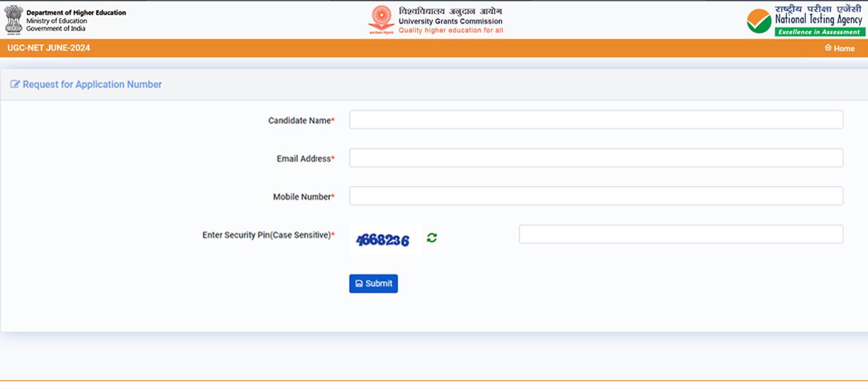Click the captcha image showing 4668236

click(x=384, y=239)
